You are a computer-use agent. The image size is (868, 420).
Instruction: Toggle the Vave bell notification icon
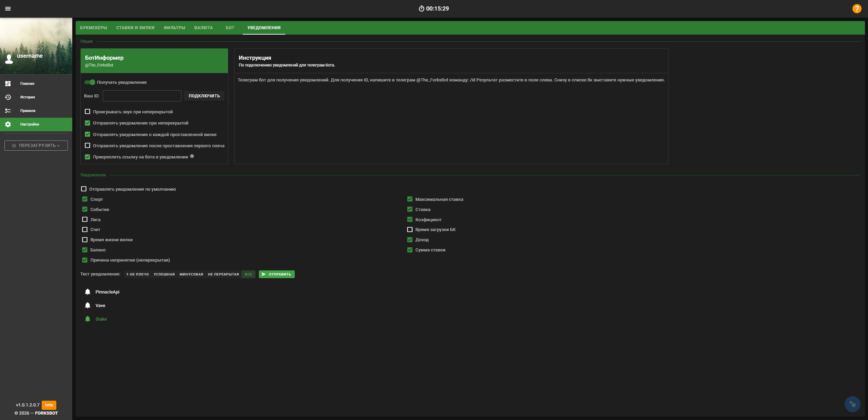(88, 305)
